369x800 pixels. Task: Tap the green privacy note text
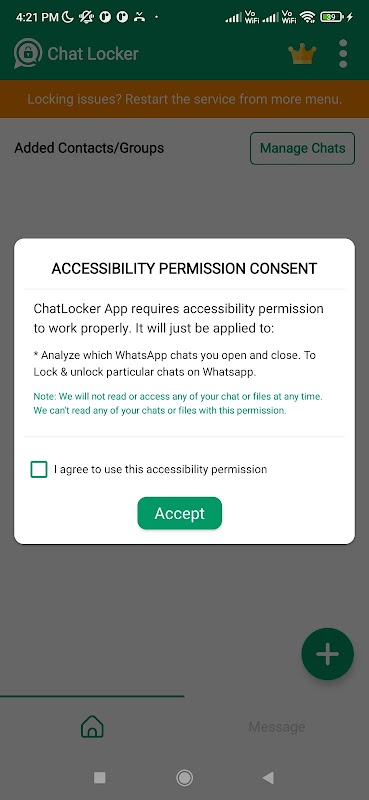pos(178,403)
